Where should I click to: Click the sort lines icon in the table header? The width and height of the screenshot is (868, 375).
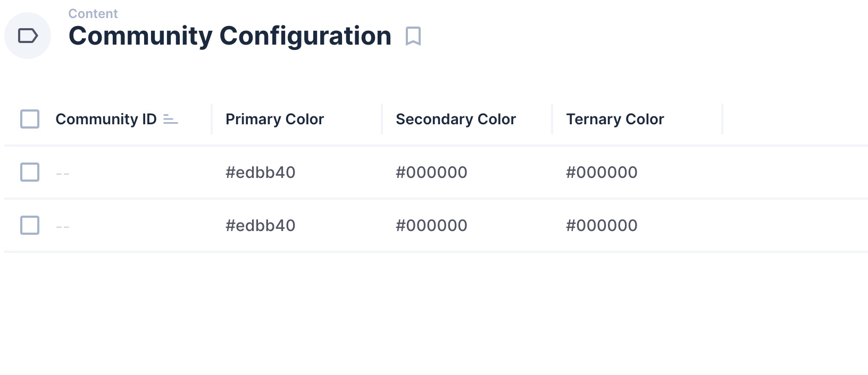point(170,120)
